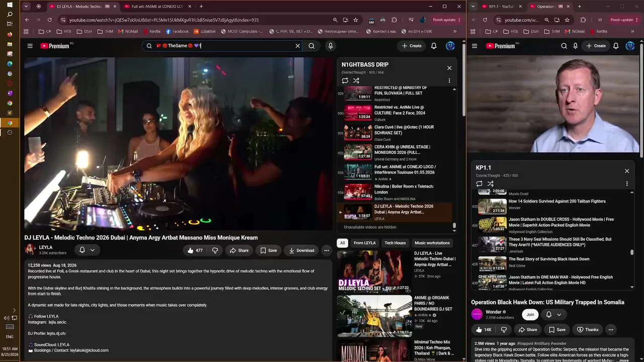Image resolution: width=644 pixels, height=362 pixels.
Task: Toggle shuffle for the KP1.1 playlist
Action: (x=491, y=184)
